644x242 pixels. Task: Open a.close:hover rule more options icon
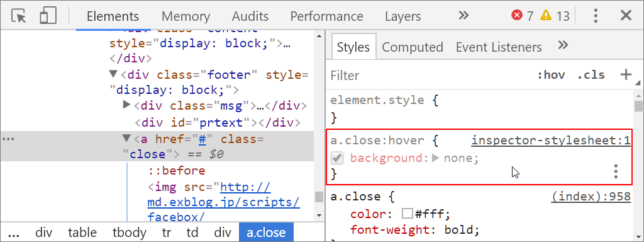coord(616,171)
